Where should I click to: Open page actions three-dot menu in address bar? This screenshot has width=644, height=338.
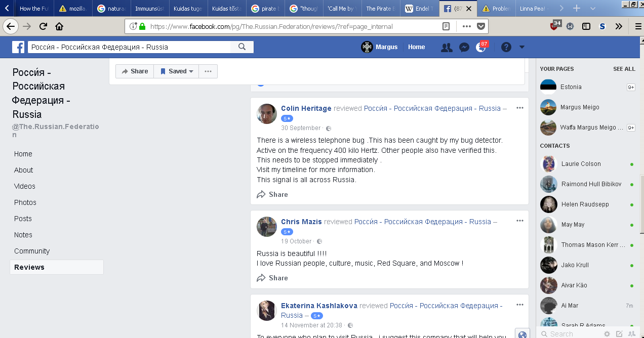click(467, 26)
